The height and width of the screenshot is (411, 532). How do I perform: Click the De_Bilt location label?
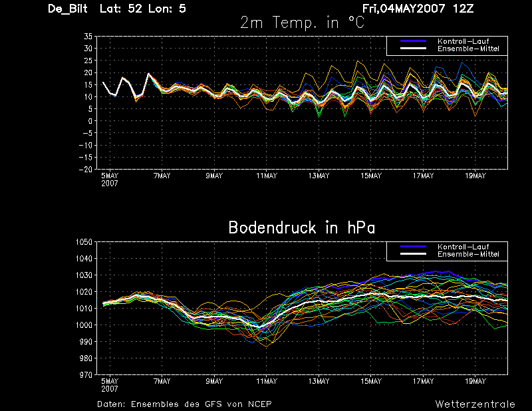pyautogui.click(x=68, y=9)
